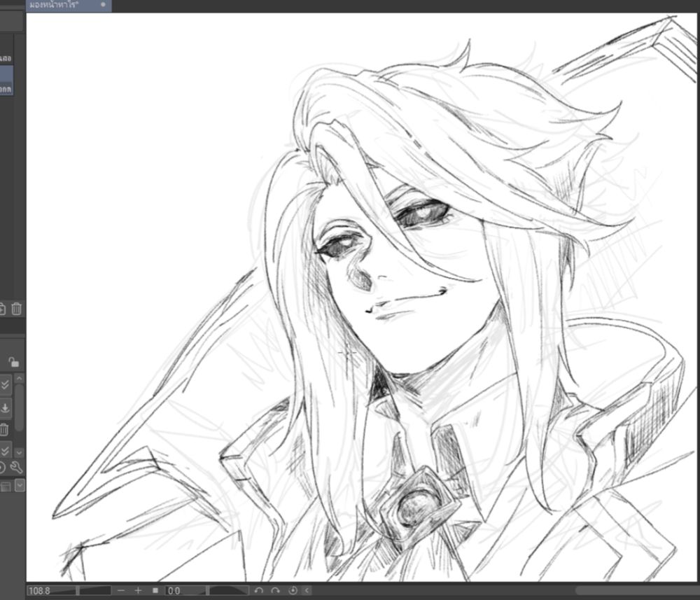The width and height of the screenshot is (700, 600).
Task: Toggle the lock icon in left panel
Action: click(13, 361)
